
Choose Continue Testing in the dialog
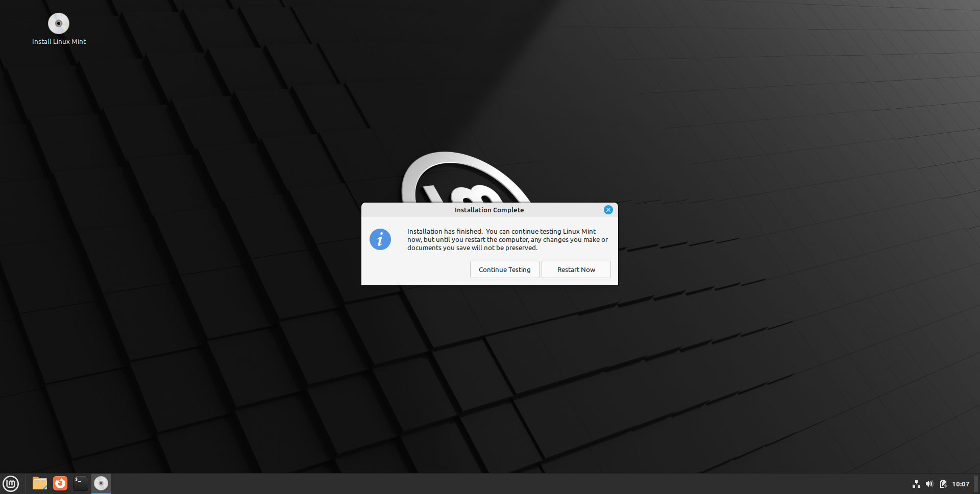pos(504,269)
